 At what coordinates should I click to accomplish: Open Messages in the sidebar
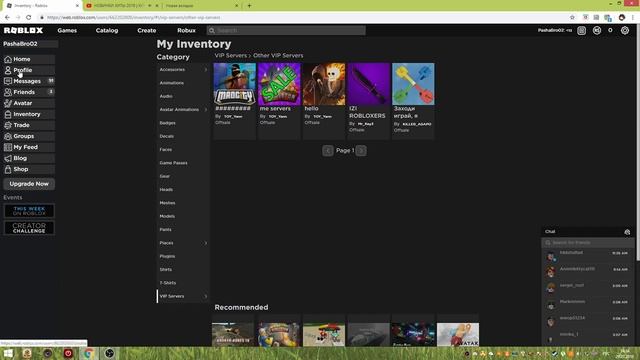pyautogui.click(x=29, y=81)
